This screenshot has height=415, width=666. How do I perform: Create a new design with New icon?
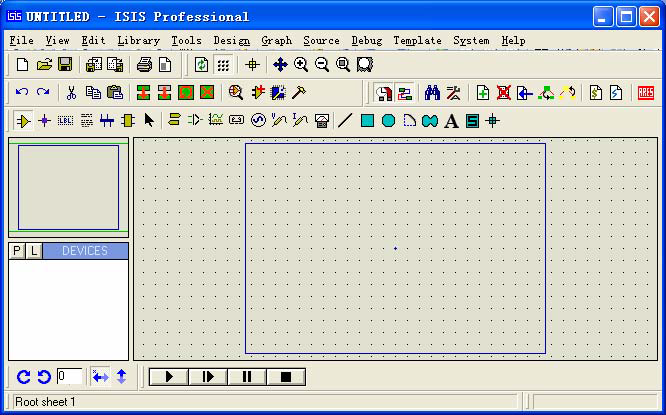(23, 65)
